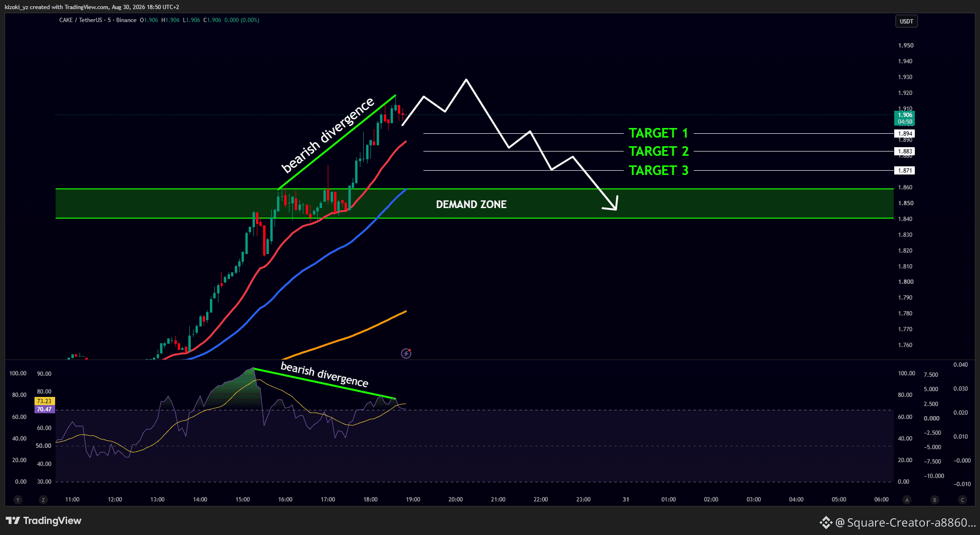Click the 1.894 price level tag
The width and height of the screenshot is (980, 535).
point(905,134)
